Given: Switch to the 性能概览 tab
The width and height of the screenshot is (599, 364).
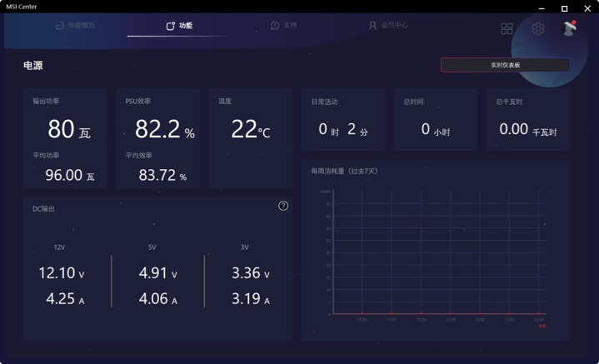Looking at the screenshot, I should [81, 26].
